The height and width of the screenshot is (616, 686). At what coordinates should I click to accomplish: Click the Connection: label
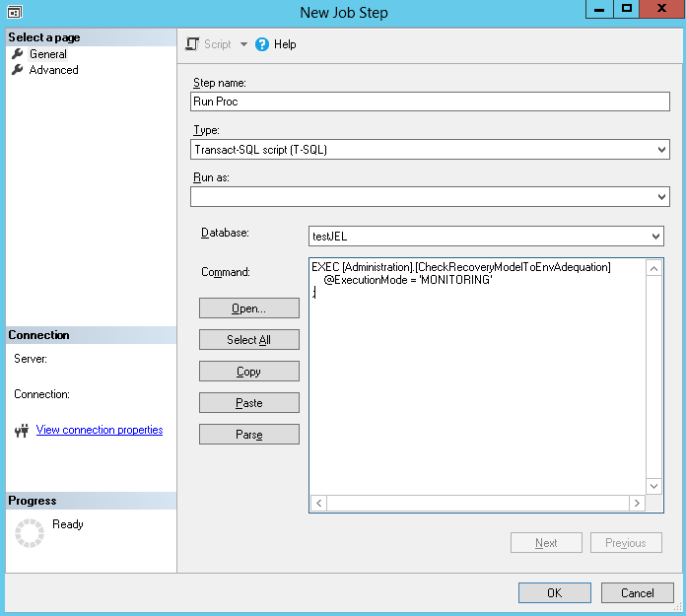tap(41, 394)
